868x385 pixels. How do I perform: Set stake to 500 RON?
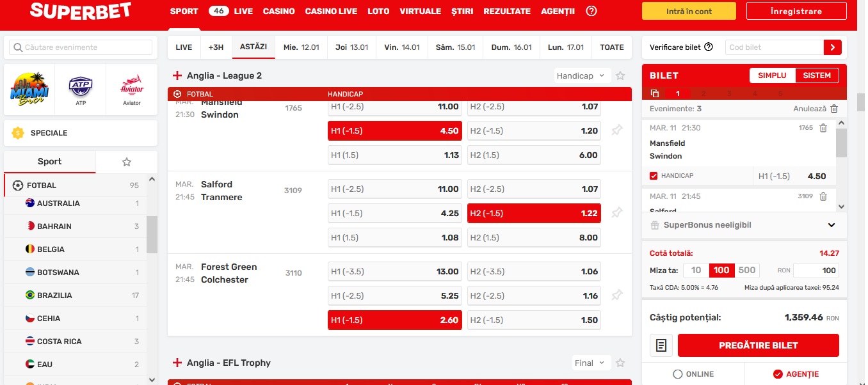(747, 270)
